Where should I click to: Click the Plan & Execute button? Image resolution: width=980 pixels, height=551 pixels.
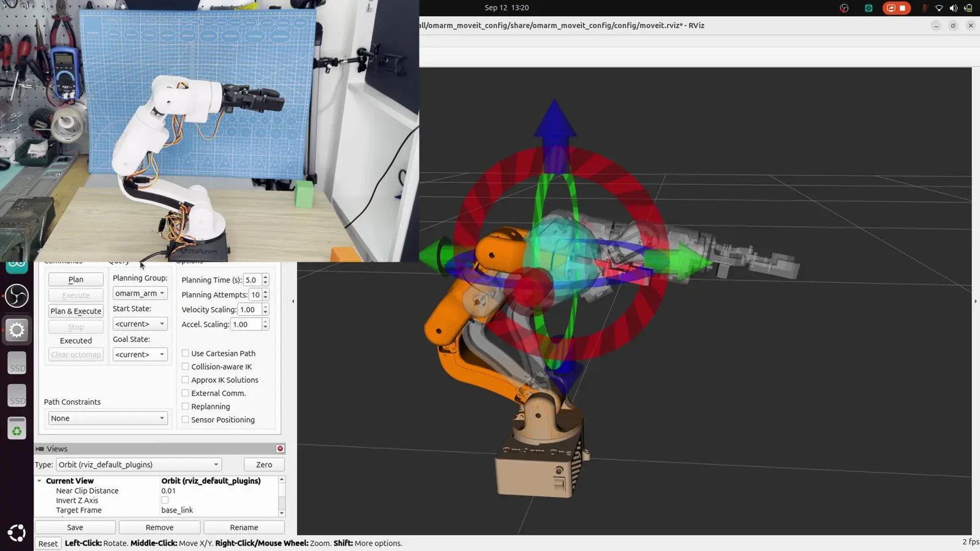tap(76, 311)
